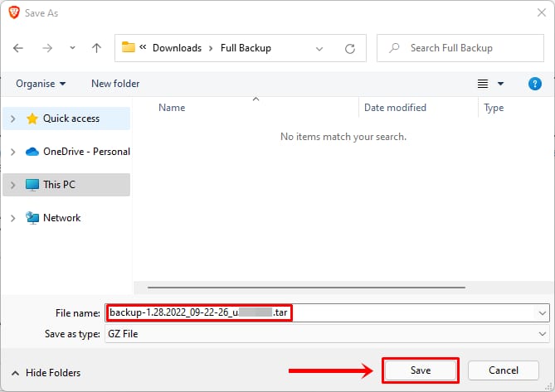
Task: Click New folder in the toolbar
Action: [115, 84]
